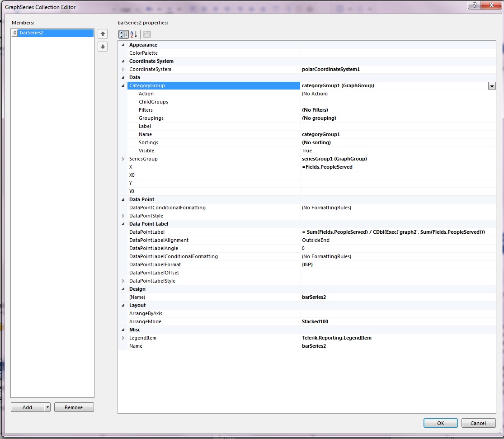Collapse the Data Point Label category
Image resolution: width=504 pixels, height=439 pixels.
tap(123, 224)
